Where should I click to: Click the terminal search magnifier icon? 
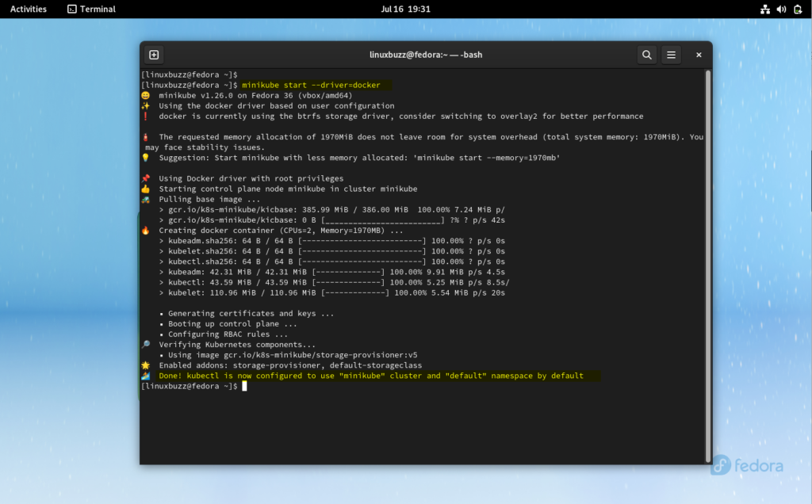click(647, 55)
